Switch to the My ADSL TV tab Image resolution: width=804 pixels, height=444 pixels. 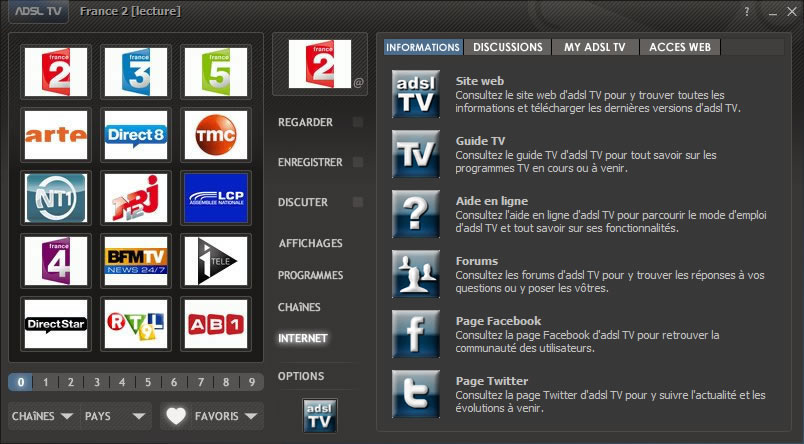pyautogui.click(x=595, y=47)
